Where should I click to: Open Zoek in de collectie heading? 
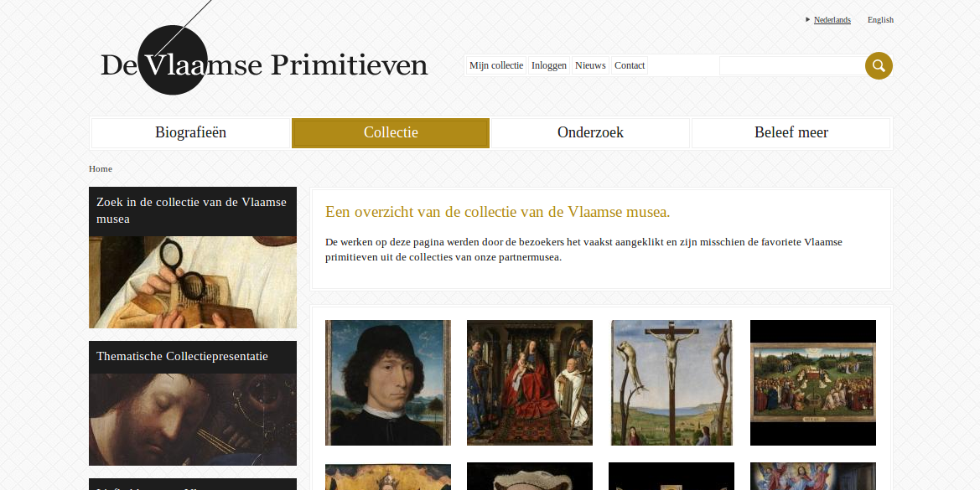pyautogui.click(x=193, y=211)
